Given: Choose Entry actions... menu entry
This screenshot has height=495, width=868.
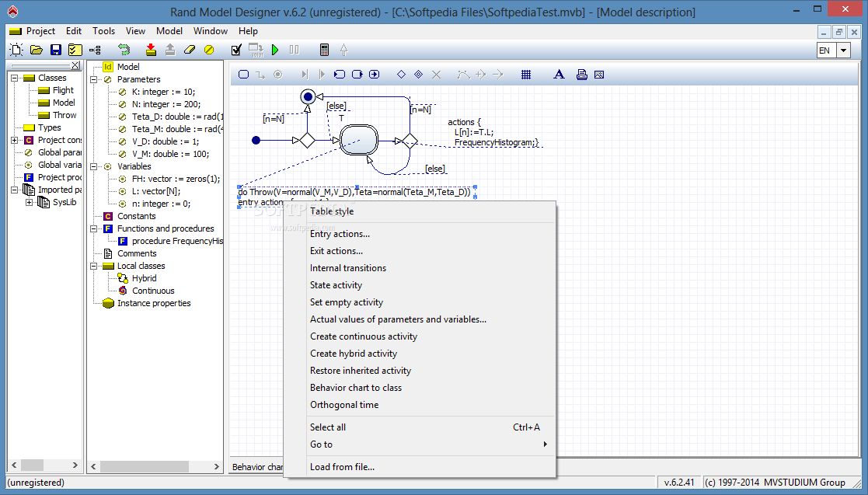Looking at the screenshot, I should click(420, 234).
